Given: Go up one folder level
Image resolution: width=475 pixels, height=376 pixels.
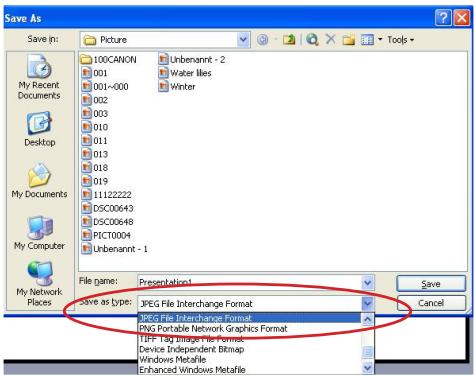Looking at the screenshot, I should tap(289, 40).
